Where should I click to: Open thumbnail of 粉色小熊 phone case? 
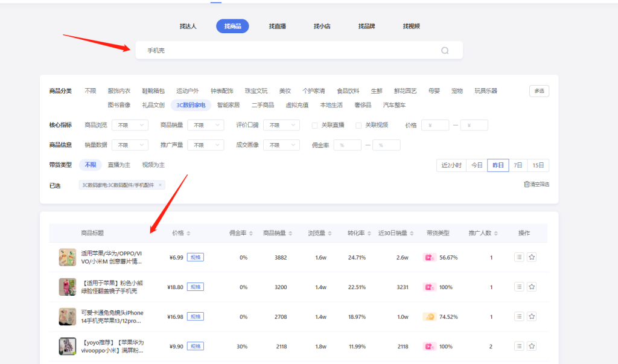pyautogui.click(x=68, y=287)
